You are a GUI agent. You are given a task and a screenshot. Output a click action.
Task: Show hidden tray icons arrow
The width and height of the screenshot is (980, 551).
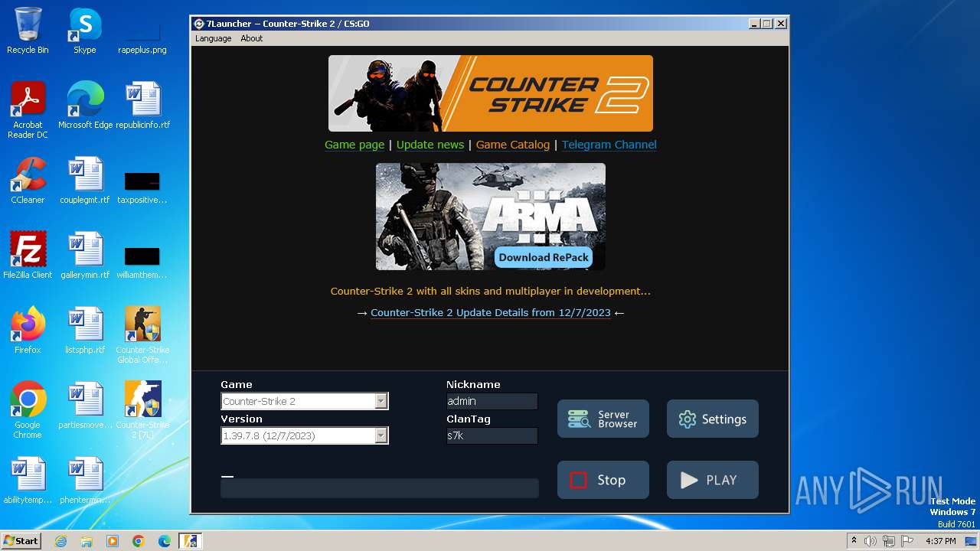pos(854,541)
